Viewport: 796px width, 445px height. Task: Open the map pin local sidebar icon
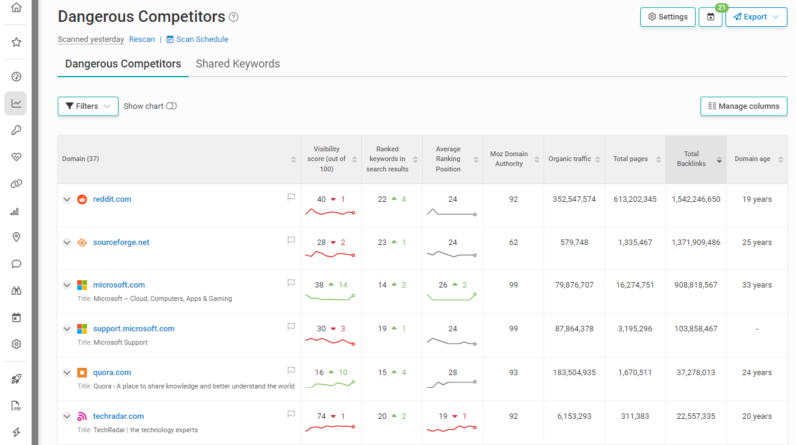click(16, 237)
